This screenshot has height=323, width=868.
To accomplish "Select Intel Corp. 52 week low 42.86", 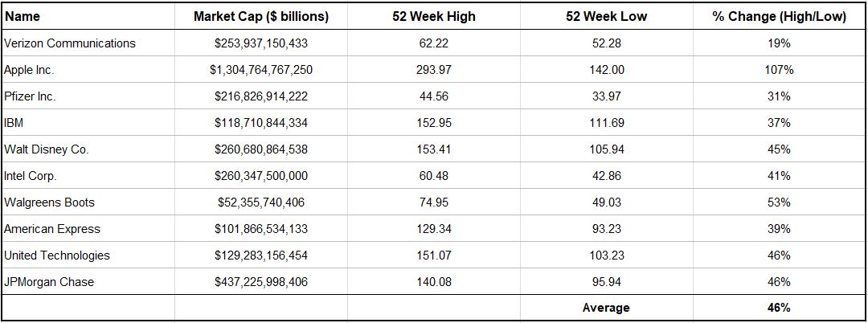I will coord(607,176).
